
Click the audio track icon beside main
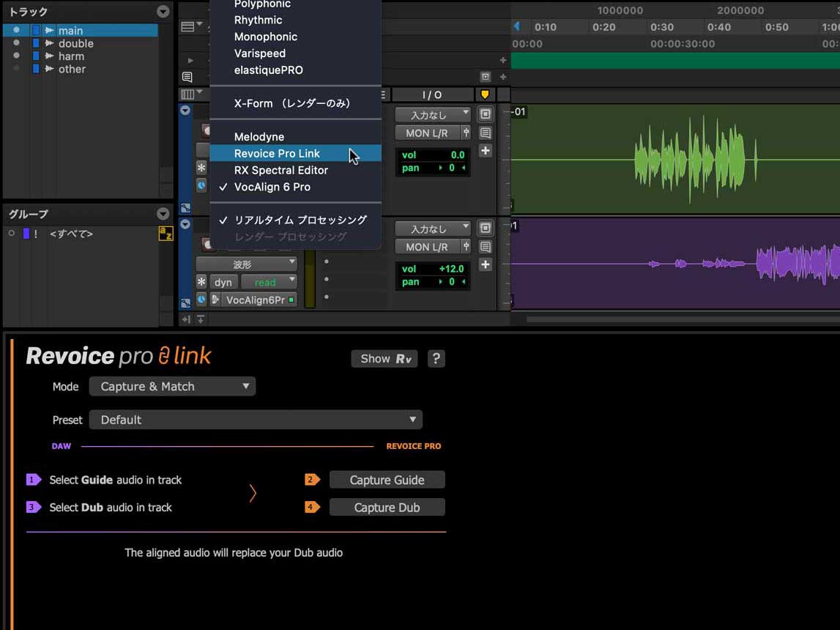[49, 31]
